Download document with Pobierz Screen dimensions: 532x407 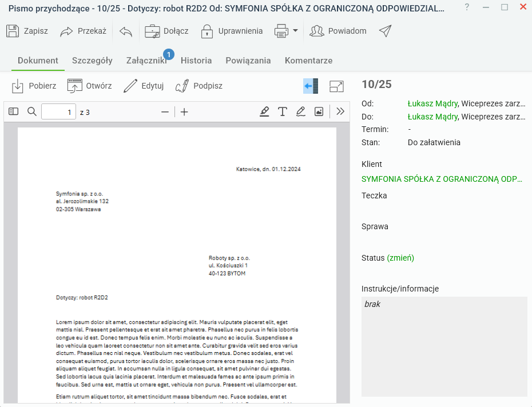tap(34, 86)
